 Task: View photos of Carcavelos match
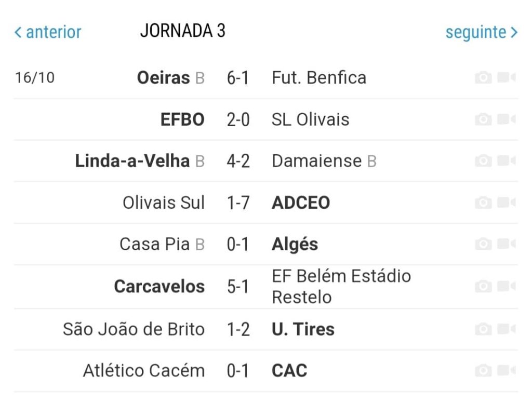(x=484, y=287)
